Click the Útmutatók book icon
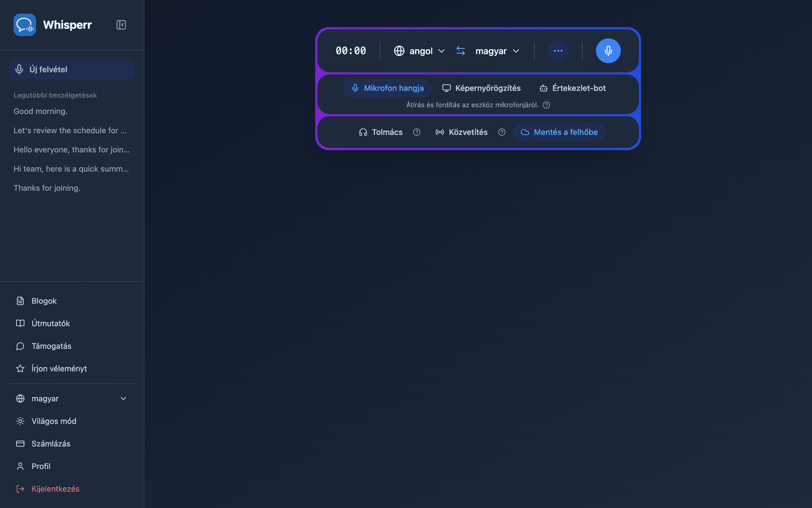Image resolution: width=812 pixels, height=508 pixels. [20, 324]
